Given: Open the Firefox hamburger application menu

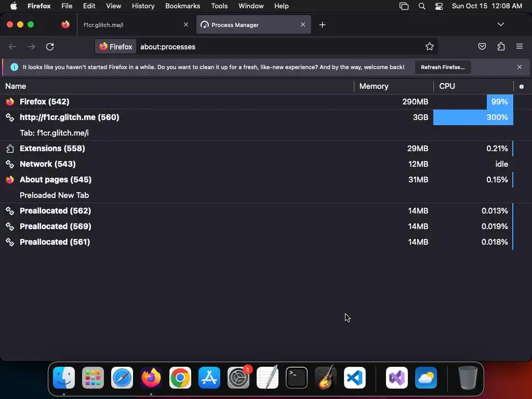Looking at the screenshot, I should click(519, 46).
